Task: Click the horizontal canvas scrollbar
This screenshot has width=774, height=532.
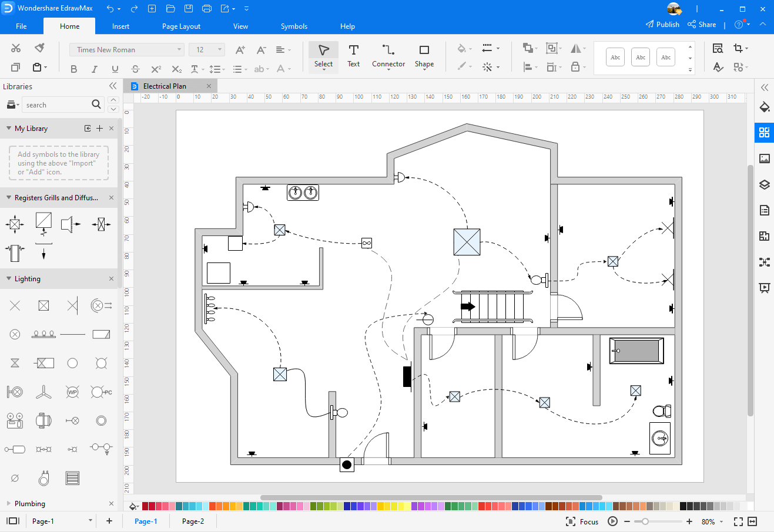Action: tap(431, 497)
